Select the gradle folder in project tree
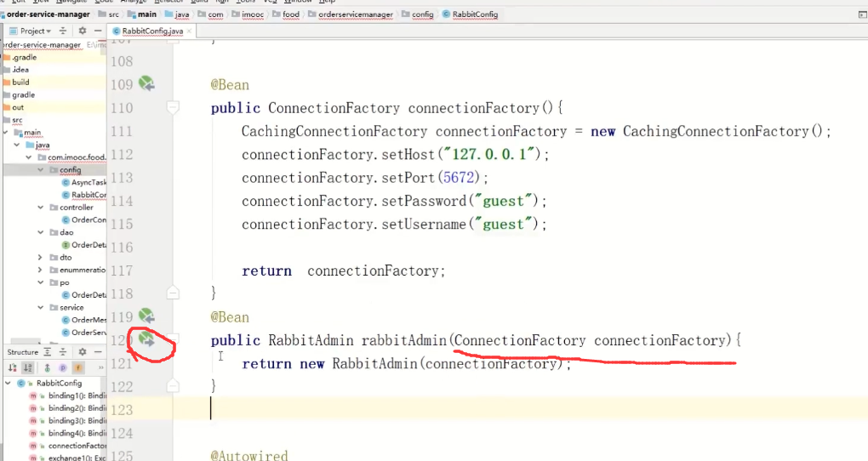868x461 pixels. (19, 94)
